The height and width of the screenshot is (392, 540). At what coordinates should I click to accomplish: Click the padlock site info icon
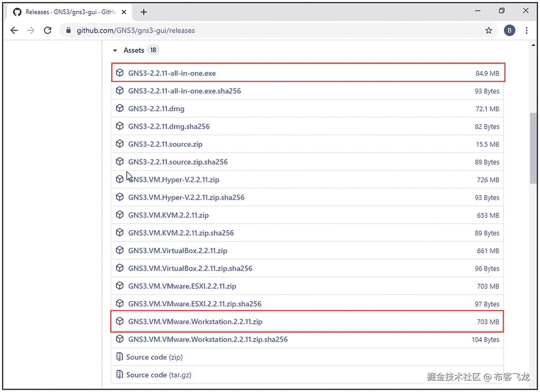pyautogui.click(x=68, y=31)
